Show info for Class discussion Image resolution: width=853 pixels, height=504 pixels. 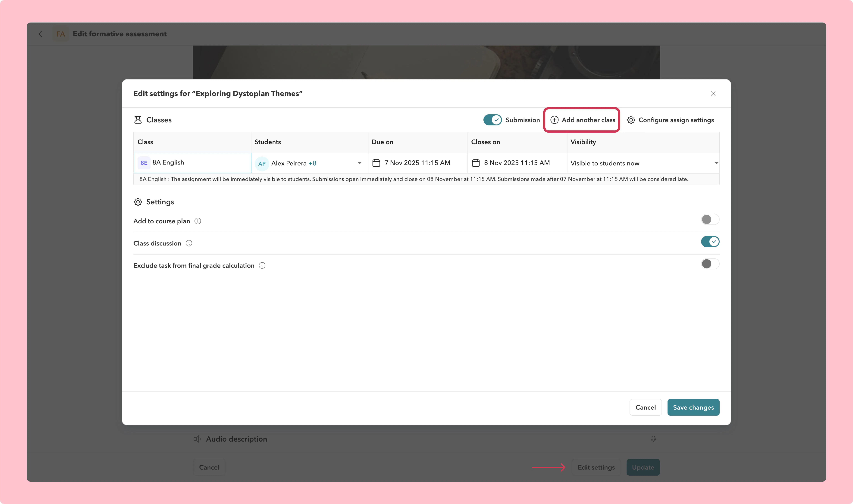click(189, 243)
